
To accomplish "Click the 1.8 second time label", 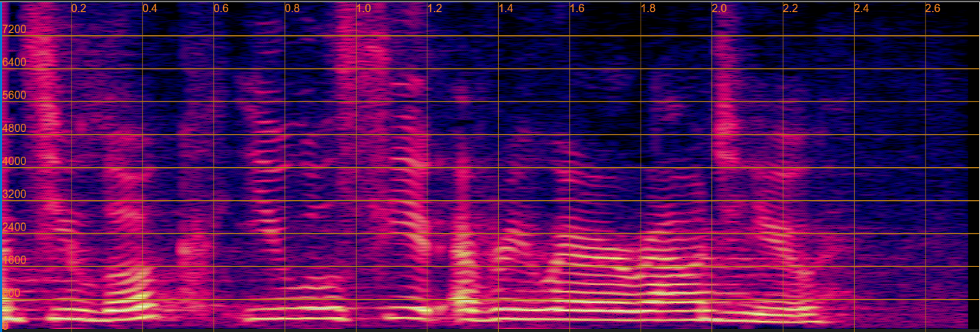I will click(x=648, y=8).
